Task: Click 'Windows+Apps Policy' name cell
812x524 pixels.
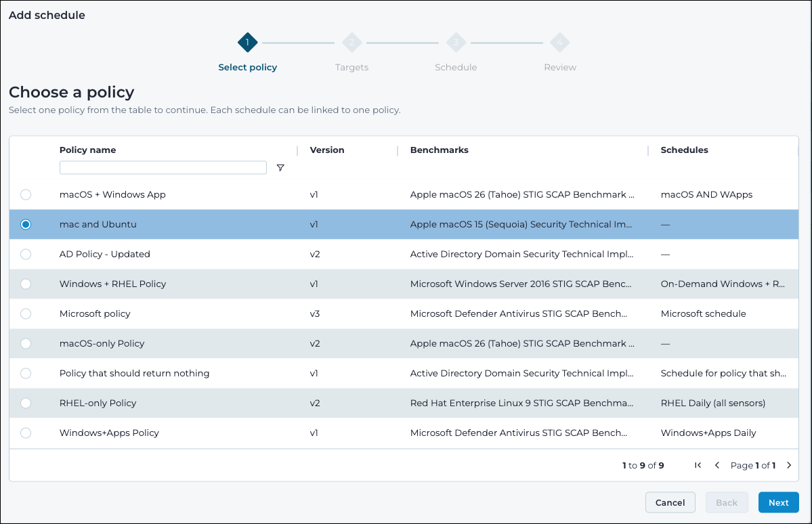Action: (109, 433)
